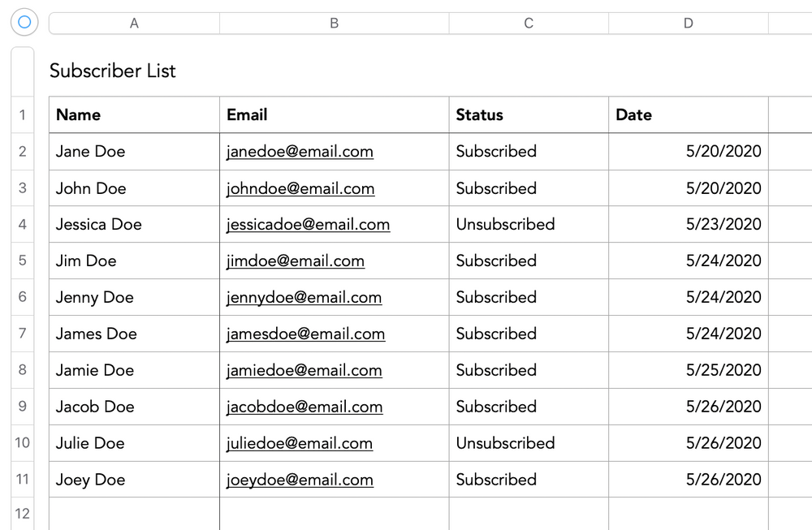Screen dimensions: 812x530
Task: Select the Status header cell
Action: [x=528, y=115]
